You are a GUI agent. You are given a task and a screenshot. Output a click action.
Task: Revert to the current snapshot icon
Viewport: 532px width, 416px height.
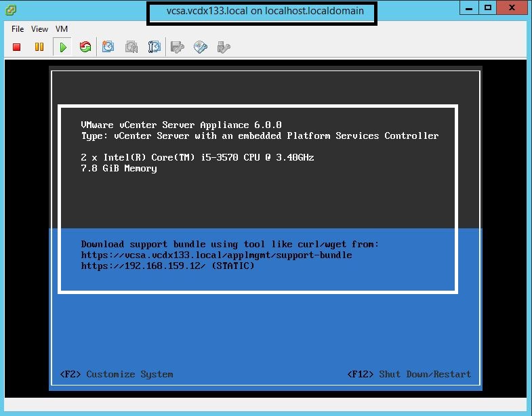[x=131, y=47]
